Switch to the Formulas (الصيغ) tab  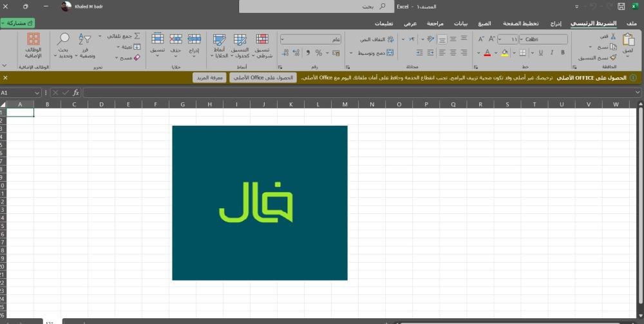click(x=485, y=23)
